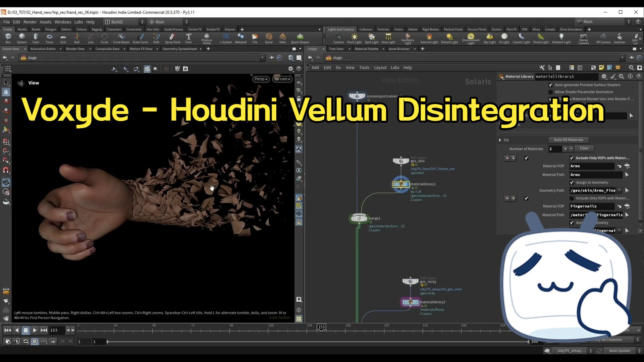Viewport: 644px width, 362px height.
Task: Toggle Assign to Geometry for Arms material
Action: pos(572,183)
